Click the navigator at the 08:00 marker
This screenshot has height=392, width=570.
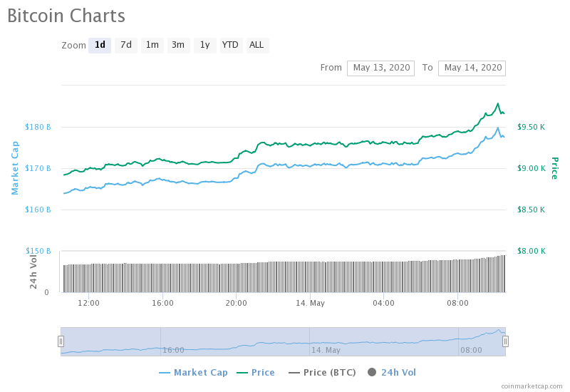(471, 350)
